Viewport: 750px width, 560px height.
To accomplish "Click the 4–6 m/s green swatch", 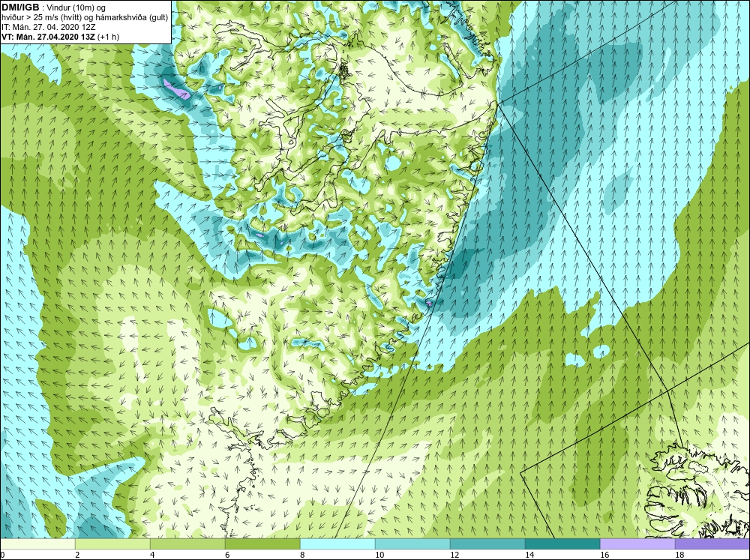I will [x=187, y=544].
